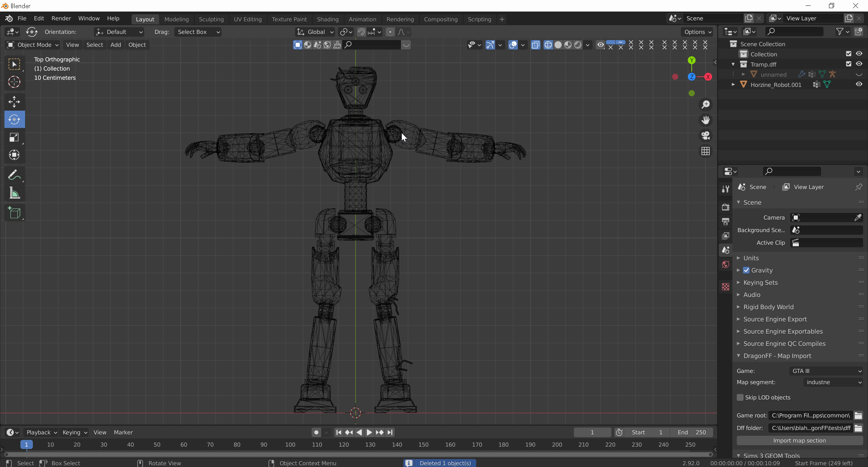Expand the Units panel
This screenshot has height=467, width=868.
[751, 258]
